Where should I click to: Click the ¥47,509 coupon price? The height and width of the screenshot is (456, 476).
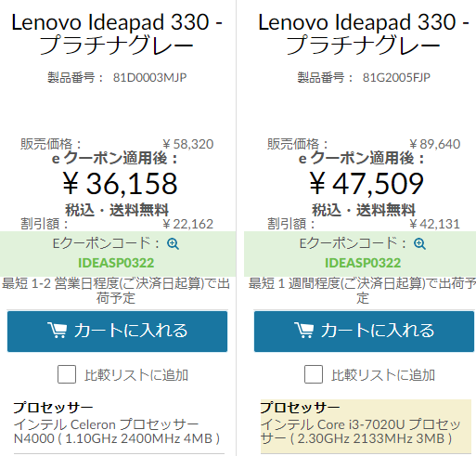click(x=367, y=184)
